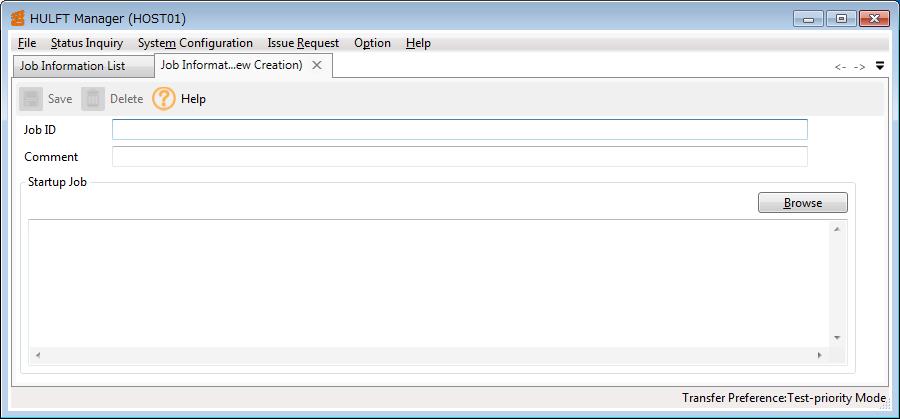900x419 pixels.
Task: Open the Option menu
Action: (372, 43)
